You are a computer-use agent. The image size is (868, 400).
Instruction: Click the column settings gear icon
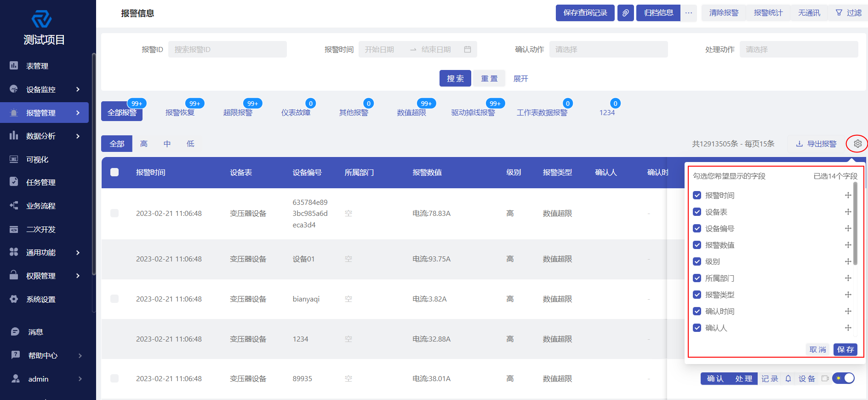(x=857, y=144)
